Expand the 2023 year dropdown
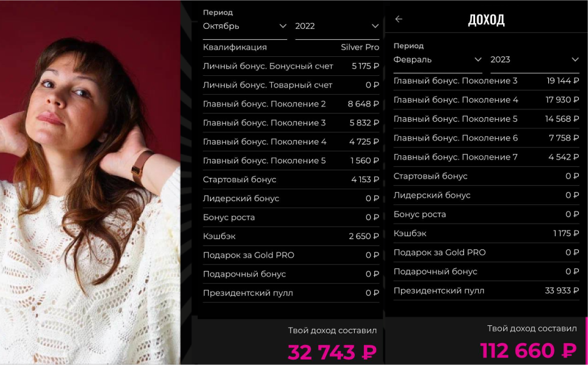This screenshot has height=365, width=588. [535, 60]
